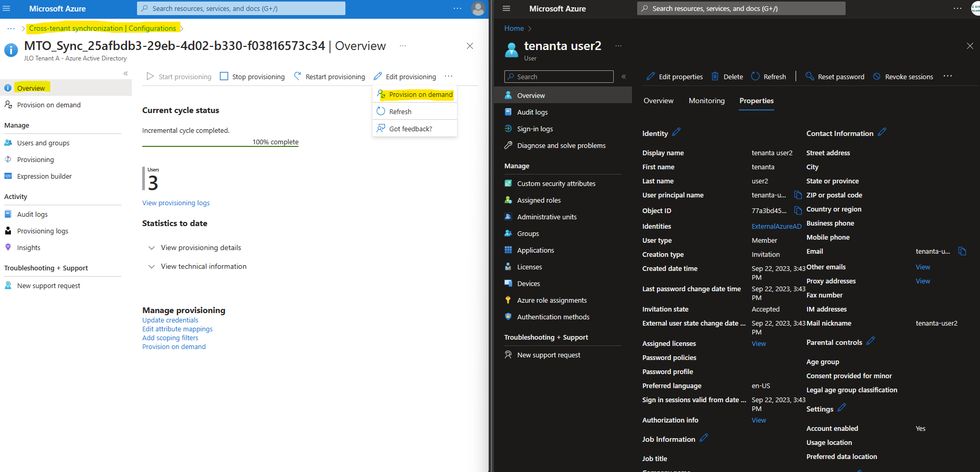
Task: Click Edit provisioning pencil button
Action: [405, 77]
